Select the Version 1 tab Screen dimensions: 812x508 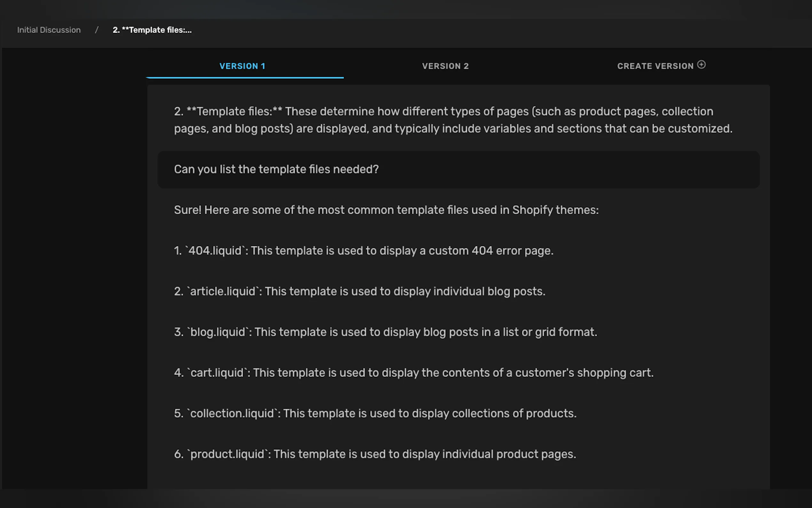[x=242, y=66]
